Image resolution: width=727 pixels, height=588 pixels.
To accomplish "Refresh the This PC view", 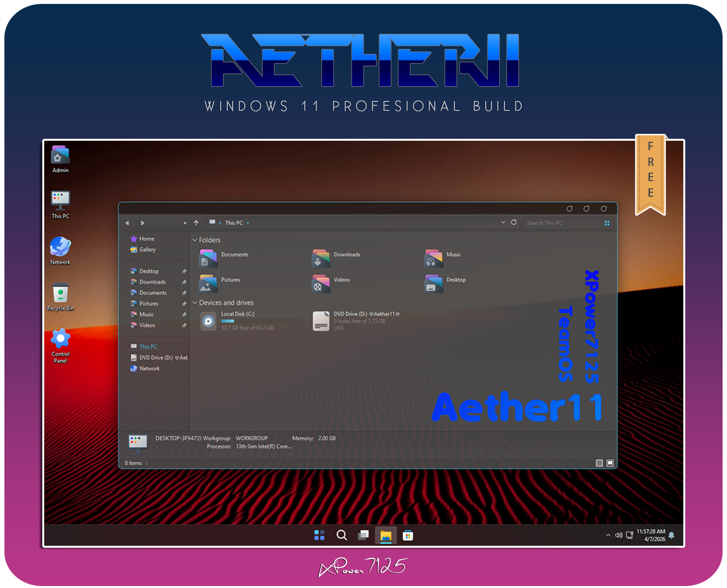I will point(514,223).
